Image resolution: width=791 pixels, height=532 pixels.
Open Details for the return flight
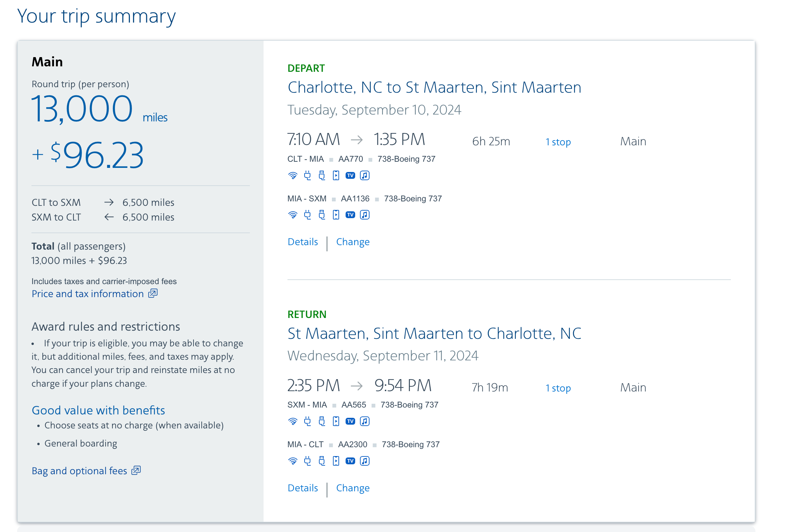click(303, 488)
